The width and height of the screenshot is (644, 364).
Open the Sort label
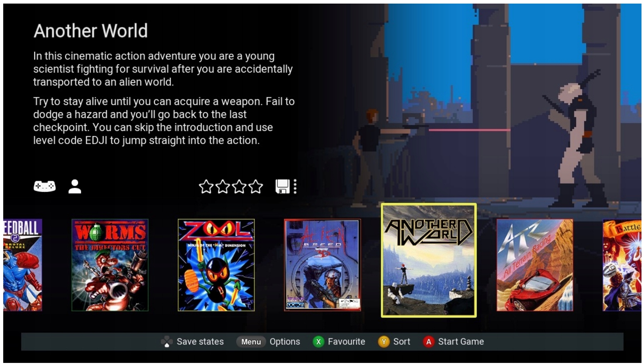[402, 342]
